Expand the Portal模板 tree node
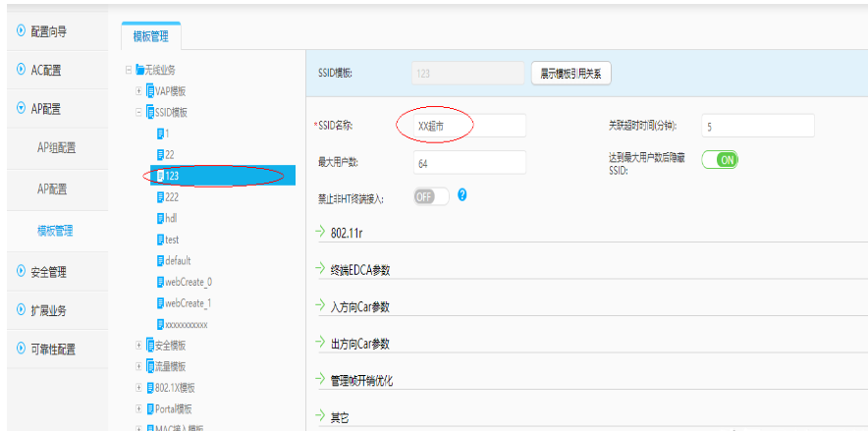Screen dimensions: 868x431 pyautogui.click(x=138, y=408)
